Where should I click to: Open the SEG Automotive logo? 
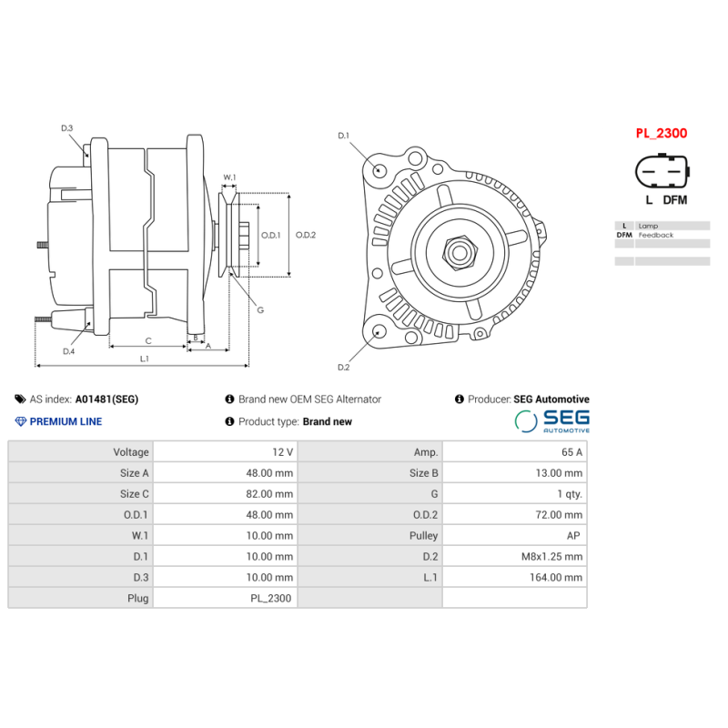coord(555,420)
